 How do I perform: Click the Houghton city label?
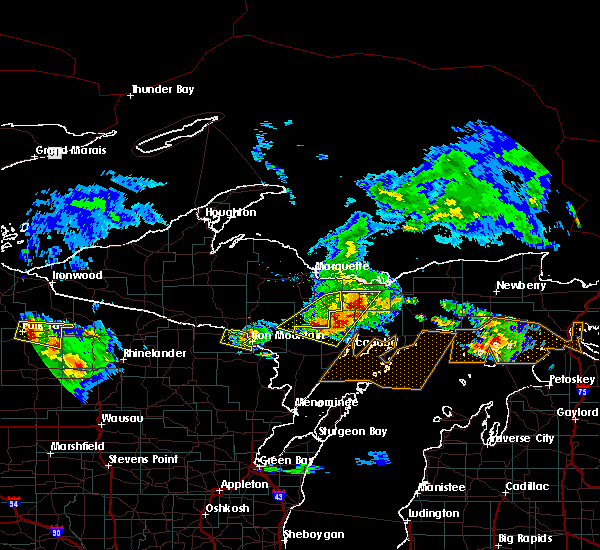tap(231, 212)
